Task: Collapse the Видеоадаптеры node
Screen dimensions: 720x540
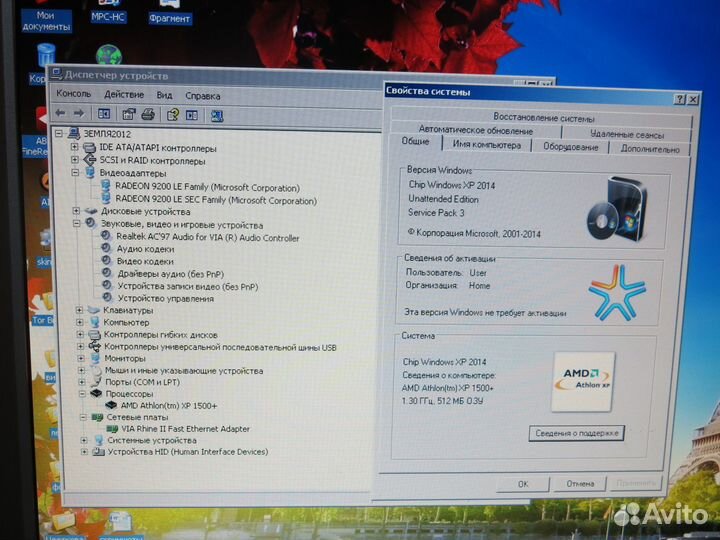Action: (x=76, y=173)
